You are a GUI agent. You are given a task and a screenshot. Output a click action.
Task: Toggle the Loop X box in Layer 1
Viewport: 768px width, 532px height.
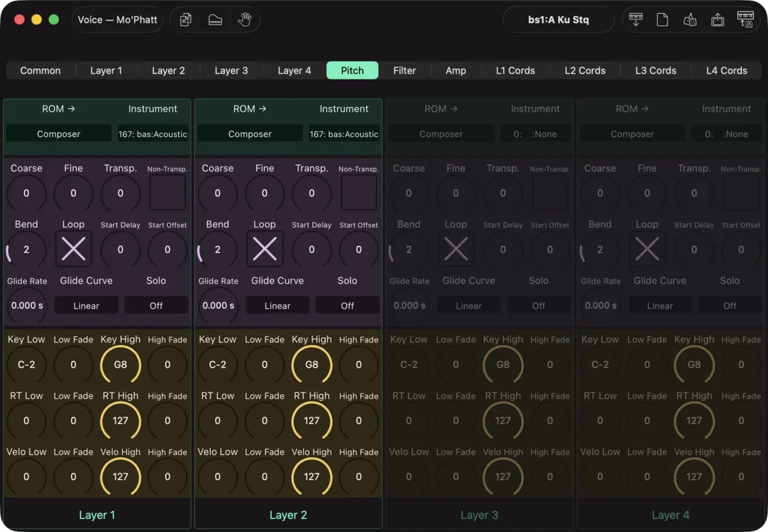(74, 249)
